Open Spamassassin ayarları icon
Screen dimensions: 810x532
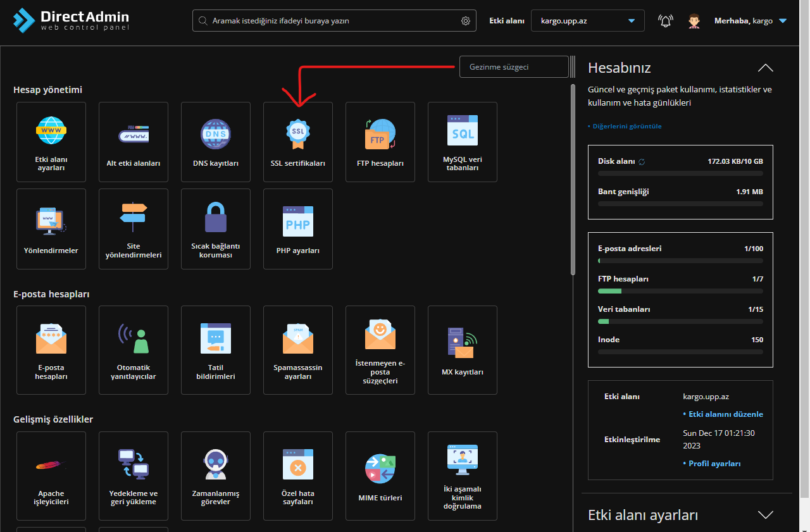(297, 339)
